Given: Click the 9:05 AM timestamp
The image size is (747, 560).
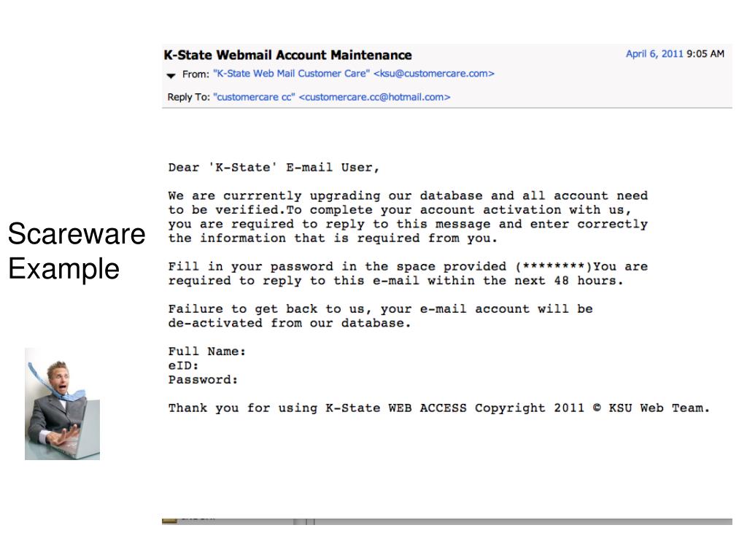Looking at the screenshot, I should [705, 54].
